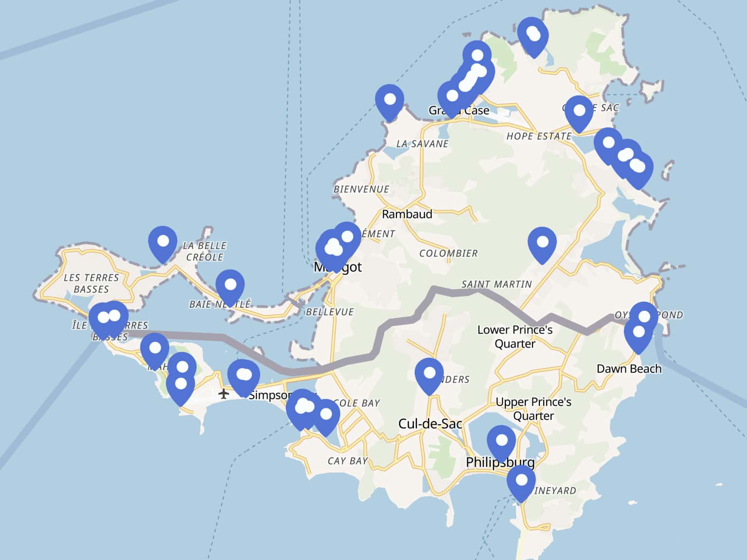Click the map pin above Philipsburg label
747x560 pixels.
501,442
